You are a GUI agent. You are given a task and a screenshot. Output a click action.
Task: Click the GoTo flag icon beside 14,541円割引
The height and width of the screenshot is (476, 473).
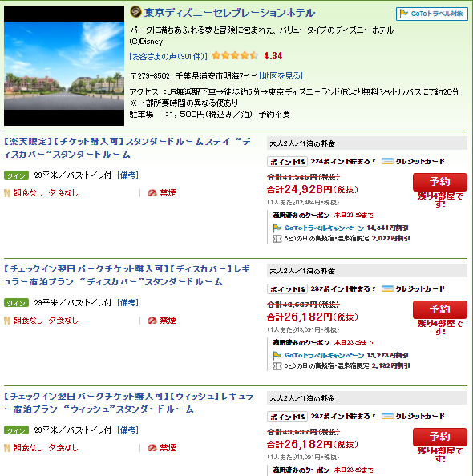click(277, 228)
